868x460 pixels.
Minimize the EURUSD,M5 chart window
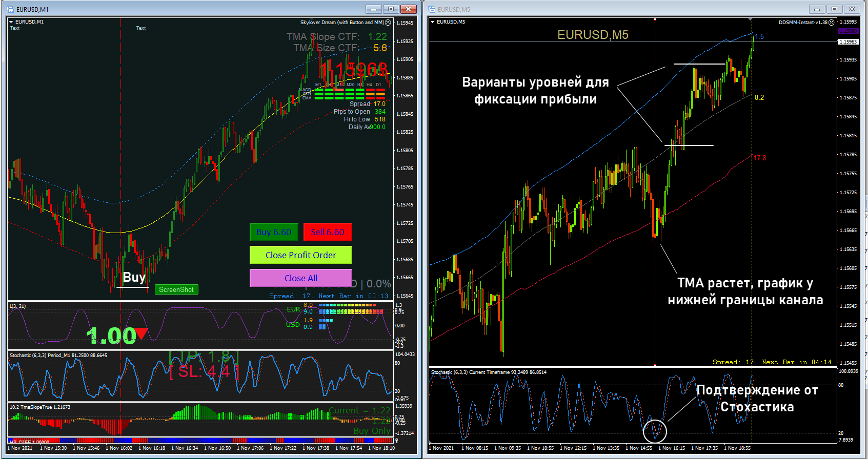[817, 9]
